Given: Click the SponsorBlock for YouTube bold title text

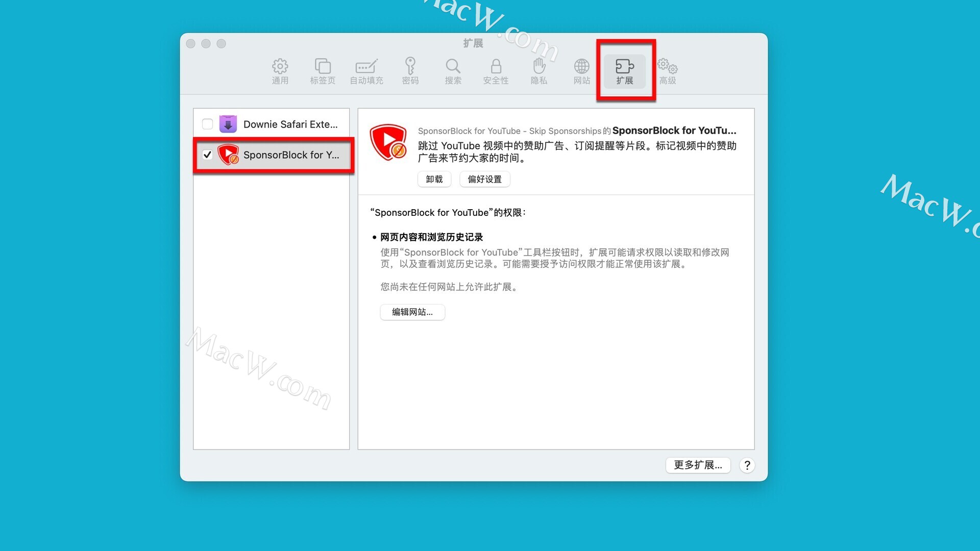Looking at the screenshot, I should pos(674,131).
